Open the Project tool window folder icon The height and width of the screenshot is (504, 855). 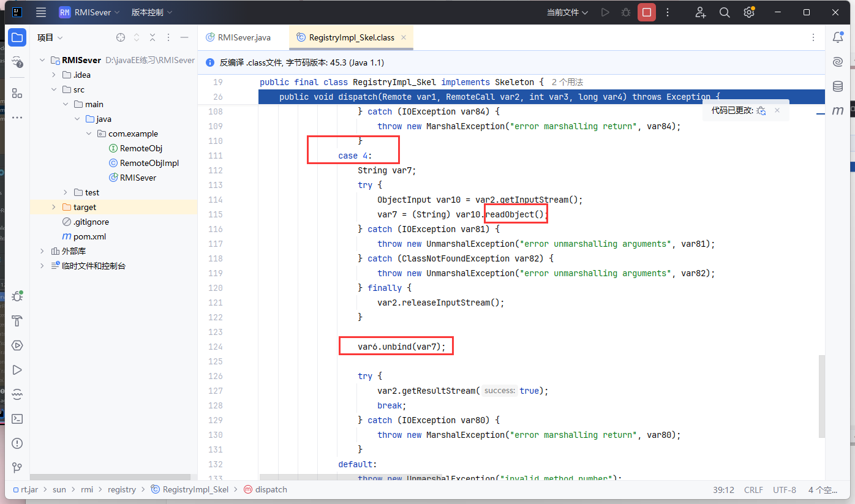(17, 37)
